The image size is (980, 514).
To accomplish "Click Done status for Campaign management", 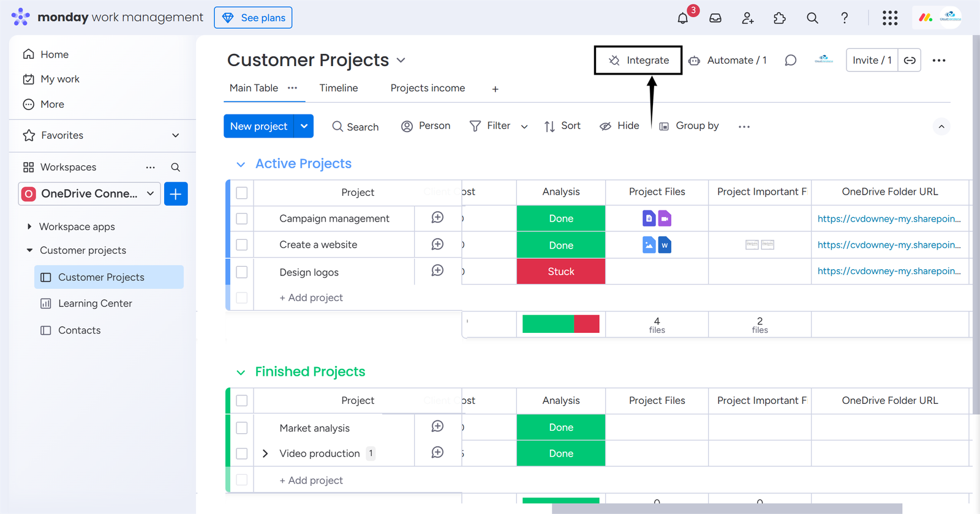I will [x=561, y=218].
